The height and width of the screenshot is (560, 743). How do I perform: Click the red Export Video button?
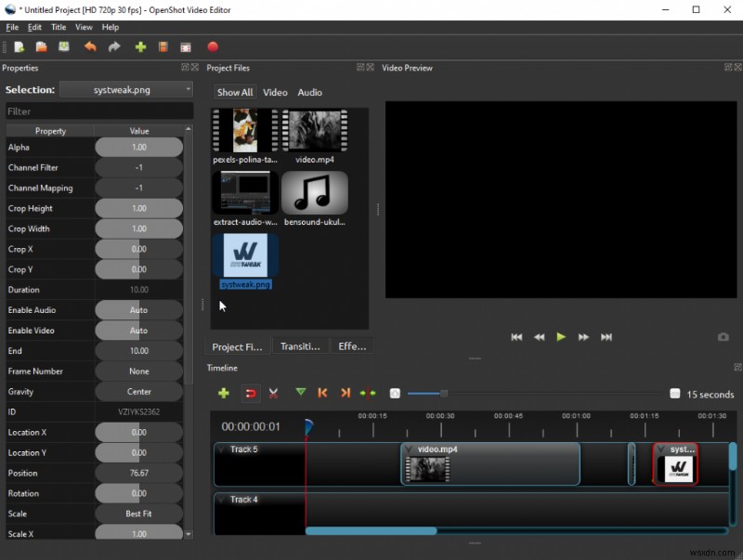[213, 46]
